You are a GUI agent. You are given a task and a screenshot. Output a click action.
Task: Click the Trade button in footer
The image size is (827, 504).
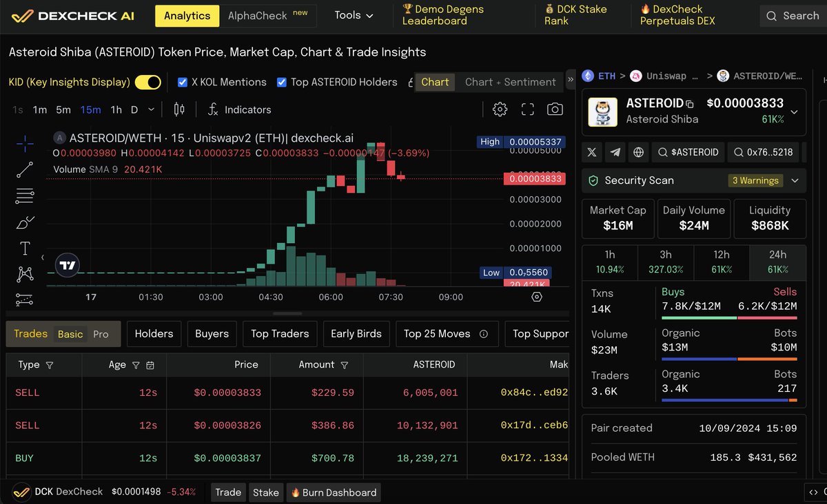[228, 492]
